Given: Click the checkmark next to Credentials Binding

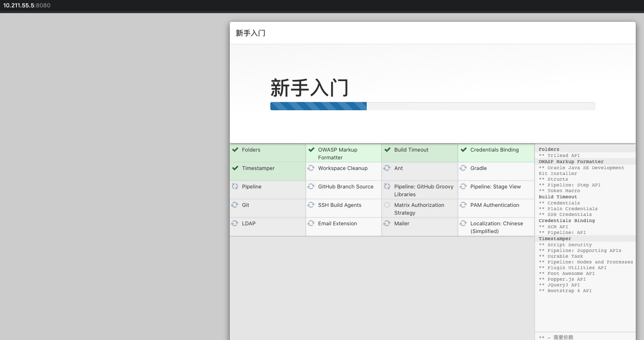Looking at the screenshot, I should [x=464, y=150].
